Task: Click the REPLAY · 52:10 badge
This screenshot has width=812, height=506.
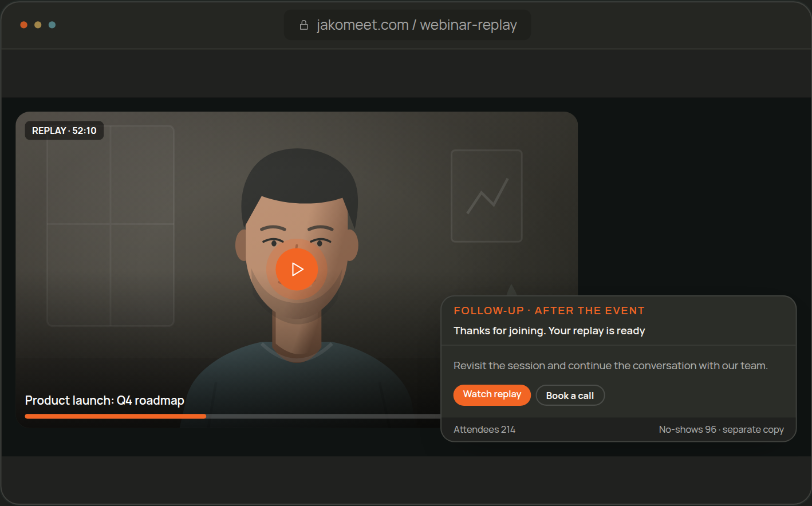Action: coord(64,131)
